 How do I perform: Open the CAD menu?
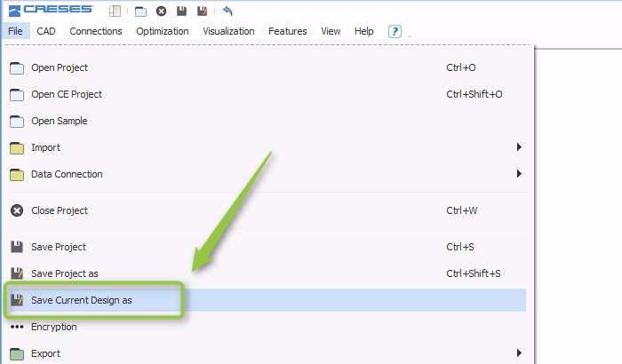pos(46,31)
